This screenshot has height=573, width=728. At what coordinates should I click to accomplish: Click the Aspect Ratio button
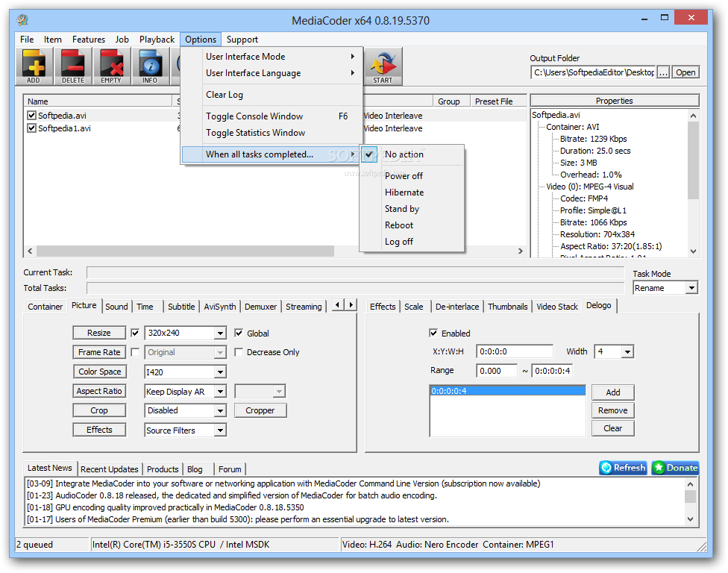click(99, 391)
